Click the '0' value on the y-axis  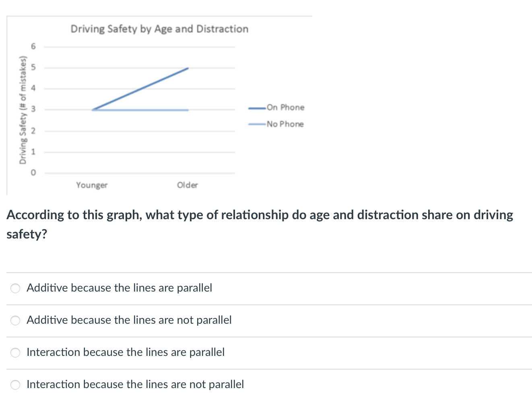click(x=33, y=173)
